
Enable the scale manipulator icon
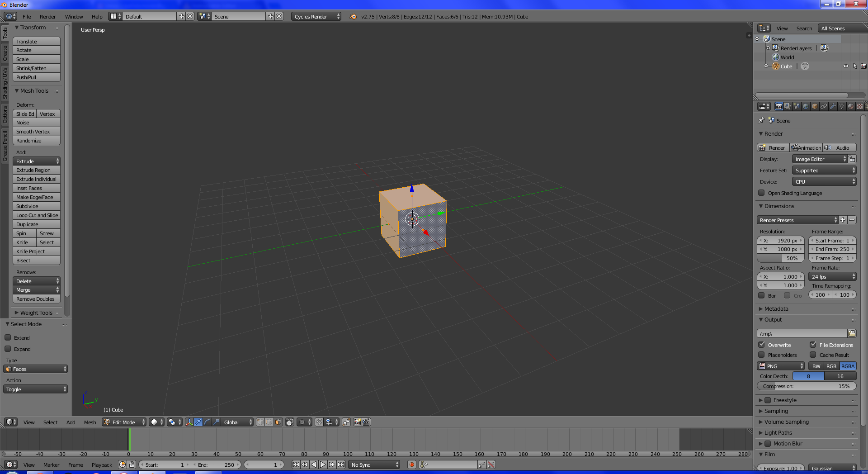pos(216,422)
